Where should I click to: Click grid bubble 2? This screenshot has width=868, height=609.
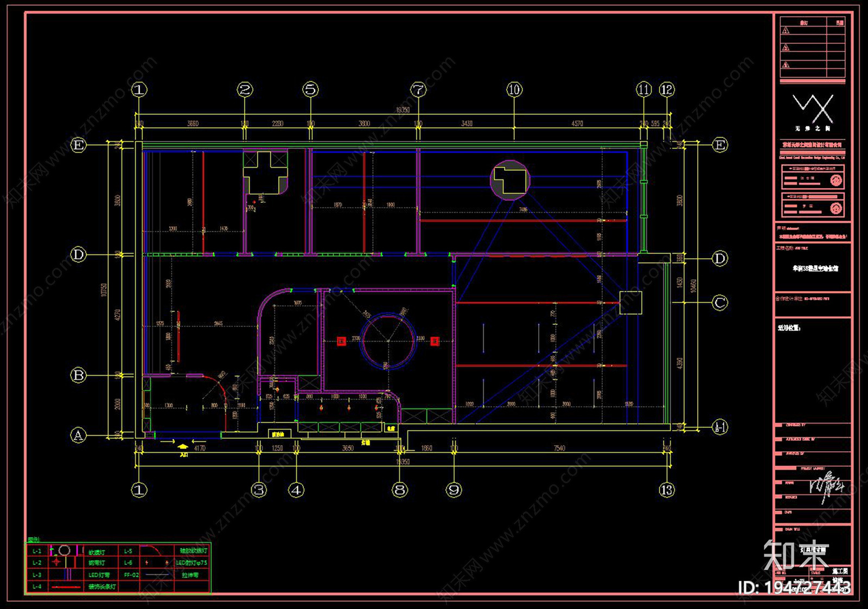(245, 89)
